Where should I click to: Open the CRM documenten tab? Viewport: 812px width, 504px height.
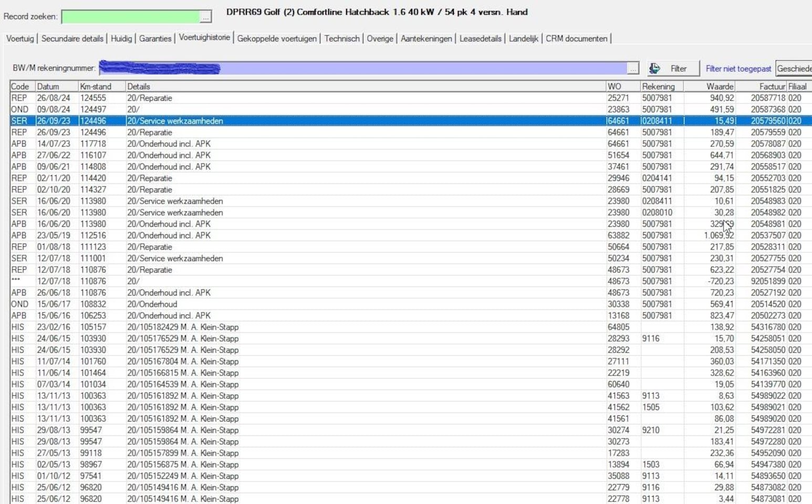tap(576, 38)
